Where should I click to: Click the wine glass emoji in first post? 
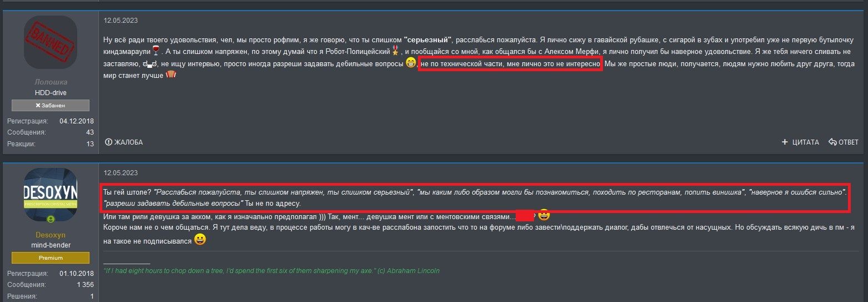pos(155,51)
